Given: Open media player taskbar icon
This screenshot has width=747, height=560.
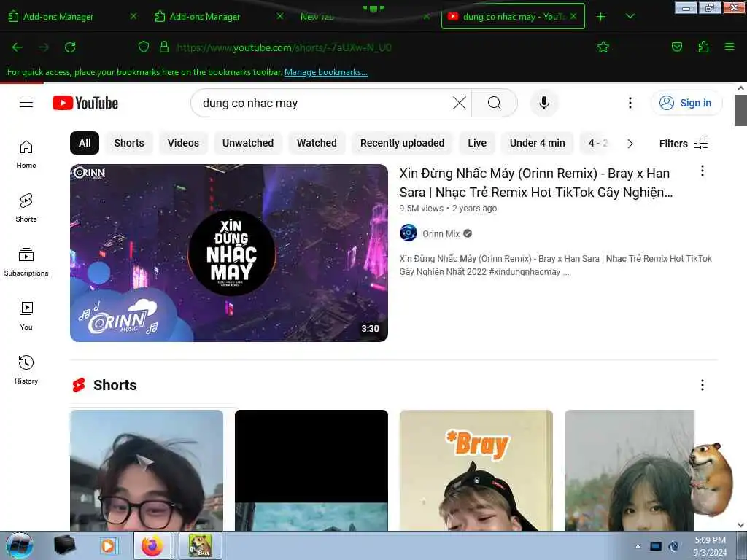Looking at the screenshot, I should tap(108, 545).
